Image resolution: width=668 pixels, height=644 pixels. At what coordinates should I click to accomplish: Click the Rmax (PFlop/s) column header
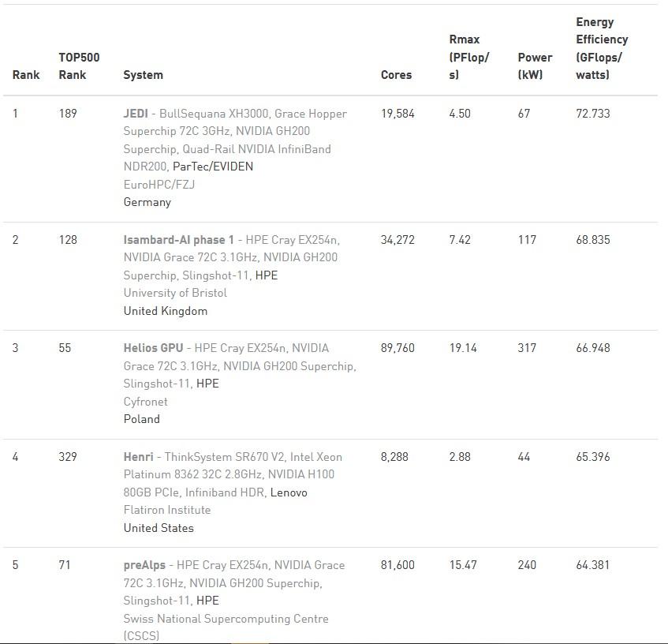tap(468, 57)
